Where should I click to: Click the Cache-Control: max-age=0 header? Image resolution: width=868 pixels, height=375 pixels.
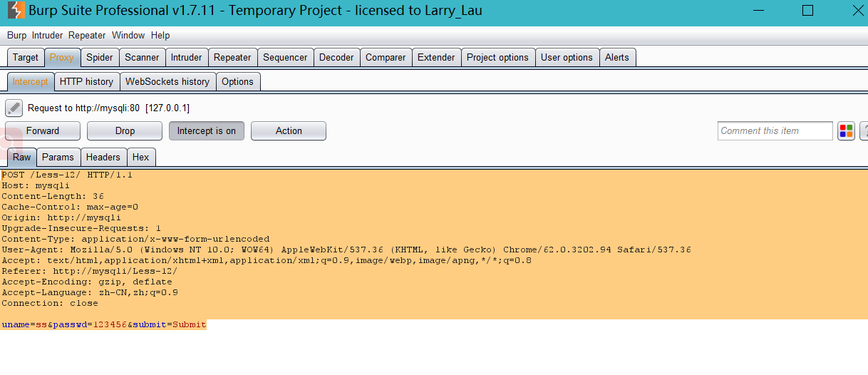[70, 207]
